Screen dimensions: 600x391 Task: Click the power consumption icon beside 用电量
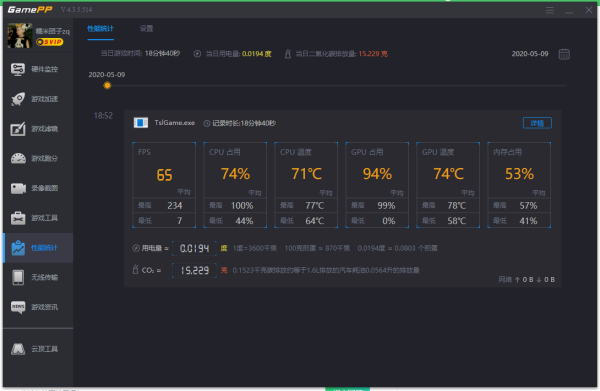(136, 248)
